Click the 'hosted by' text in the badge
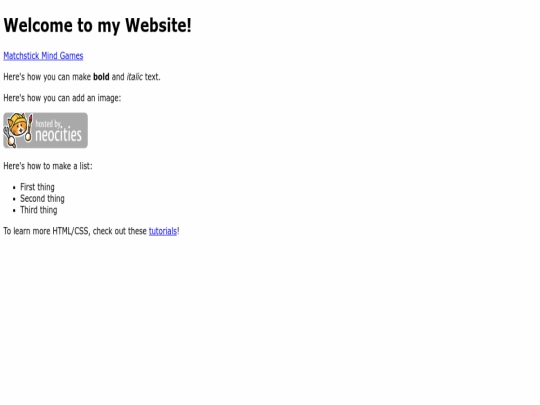 point(49,124)
